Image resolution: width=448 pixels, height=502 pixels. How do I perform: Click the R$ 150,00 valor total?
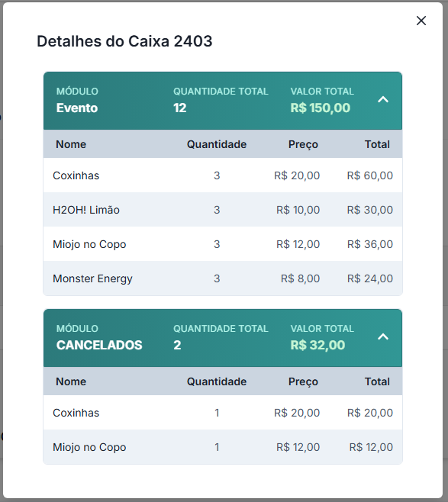321,108
